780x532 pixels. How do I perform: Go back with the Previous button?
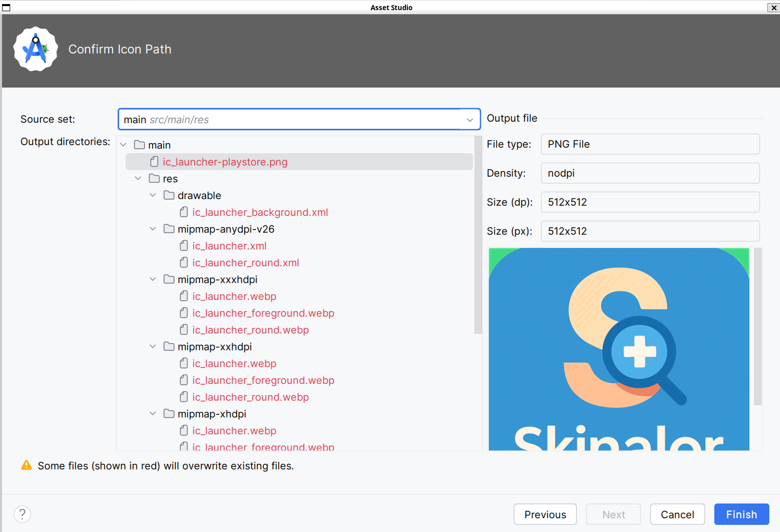[545, 514]
